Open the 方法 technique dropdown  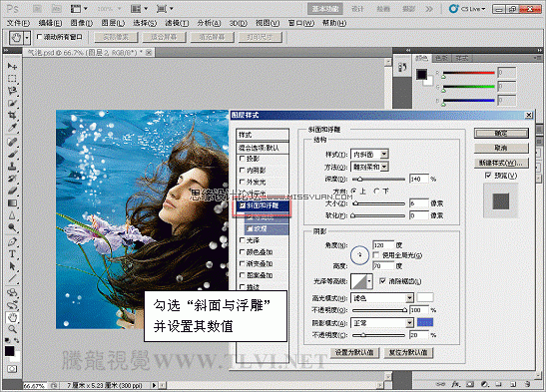click(x=383, y=167)
